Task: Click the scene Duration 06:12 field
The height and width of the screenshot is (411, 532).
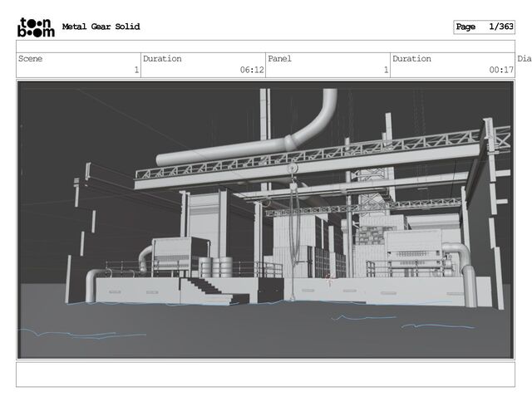Action: pos(203,65)
